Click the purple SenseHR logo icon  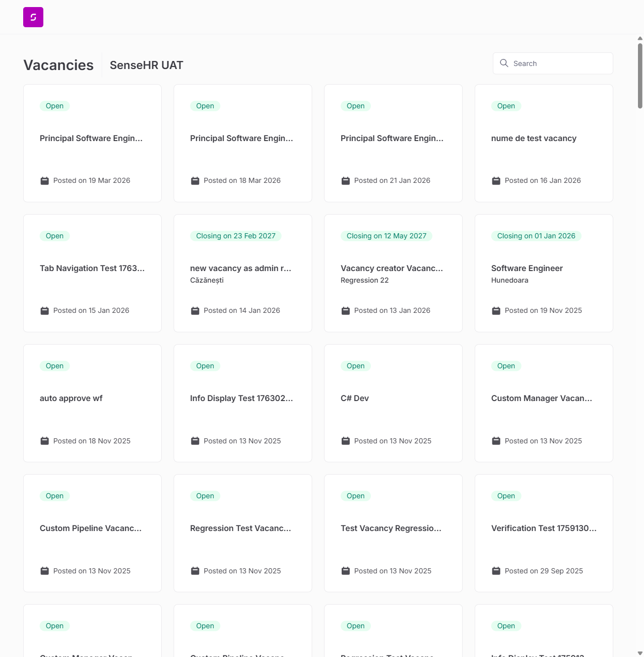33,17
